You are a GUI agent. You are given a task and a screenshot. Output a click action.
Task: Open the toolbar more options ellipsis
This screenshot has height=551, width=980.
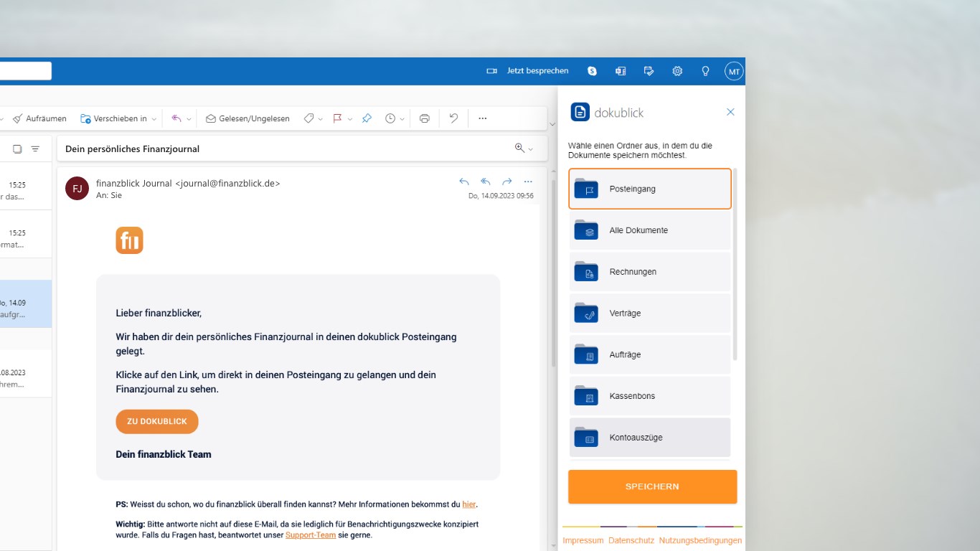[x=482, y=118]
